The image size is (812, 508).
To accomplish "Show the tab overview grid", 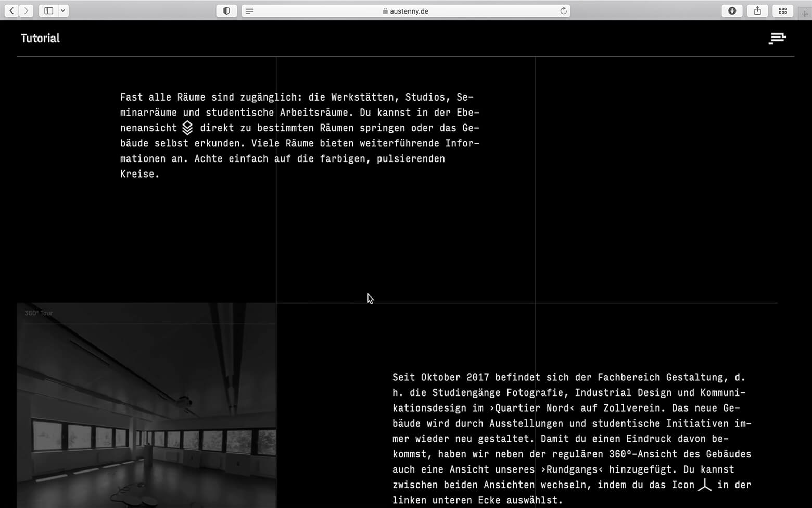I will (783, 10).
